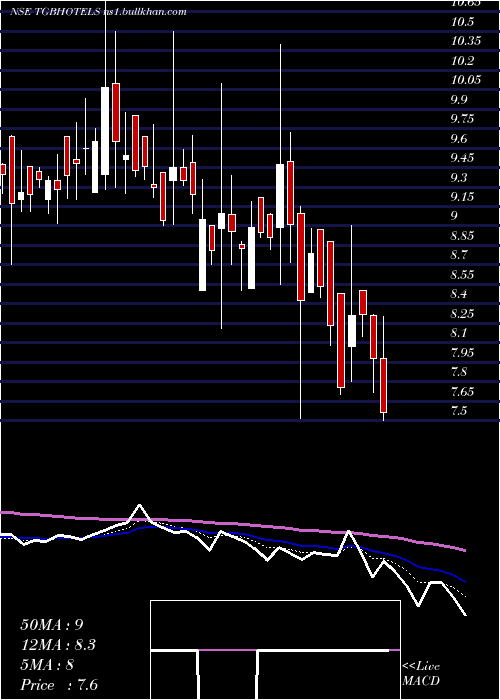This screenshot has width=500, height=700.
Task: Click the 5MA : 8 reading
Action: [x=47, y=665]
